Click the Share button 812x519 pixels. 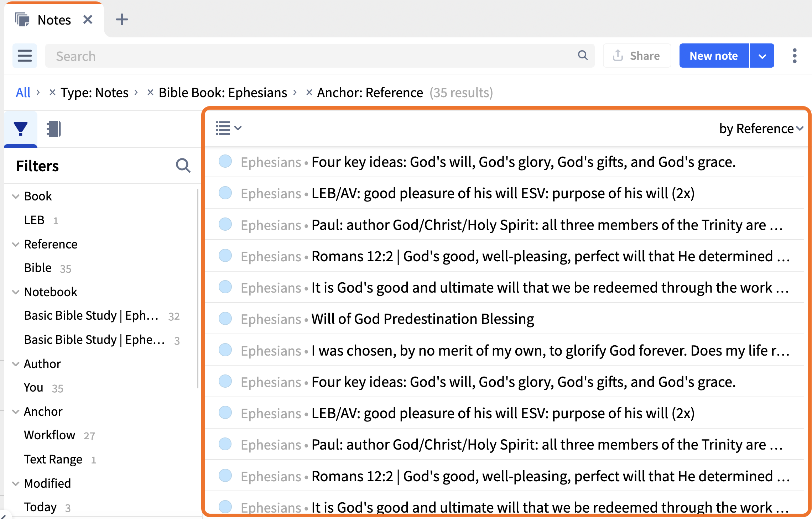[637, 56]
